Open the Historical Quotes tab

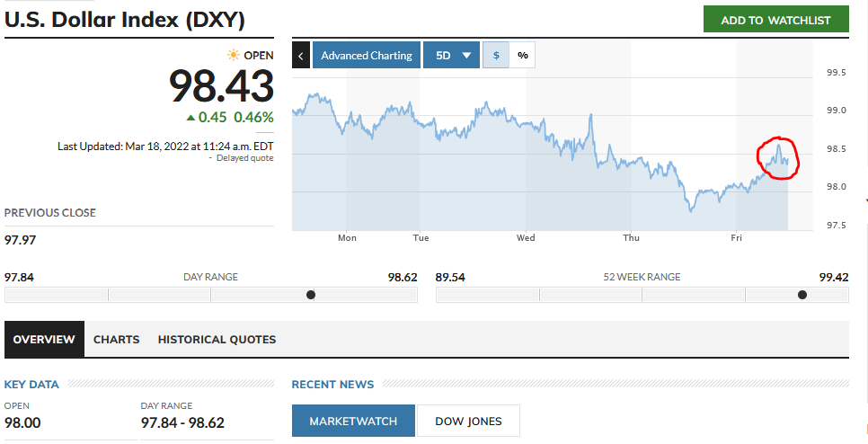[x=217, y=340]
